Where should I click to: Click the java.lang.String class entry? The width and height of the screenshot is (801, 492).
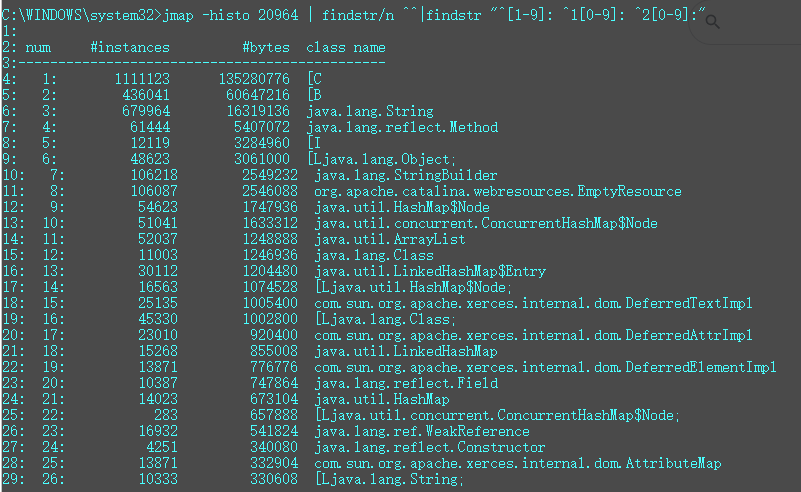(369, 111)
